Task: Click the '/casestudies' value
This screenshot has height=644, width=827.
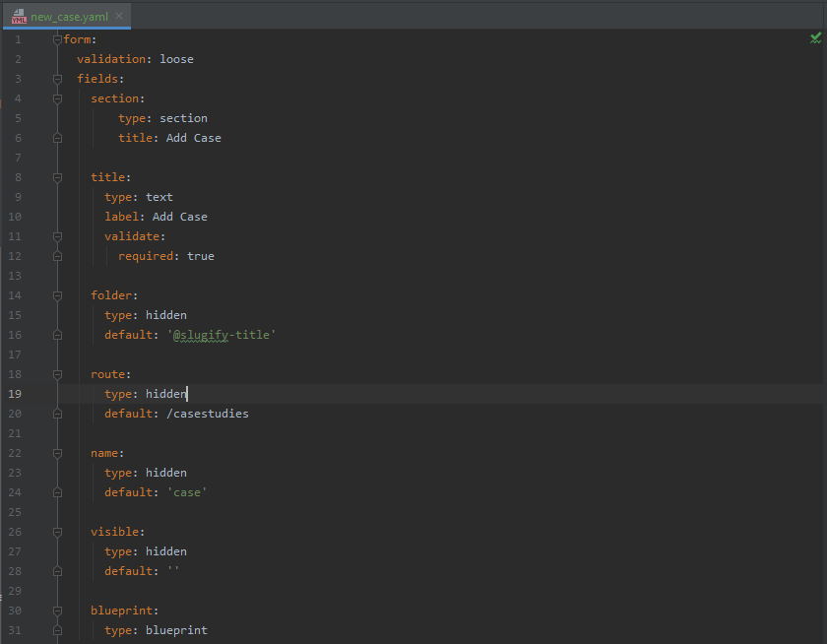Action: (208, 414)
